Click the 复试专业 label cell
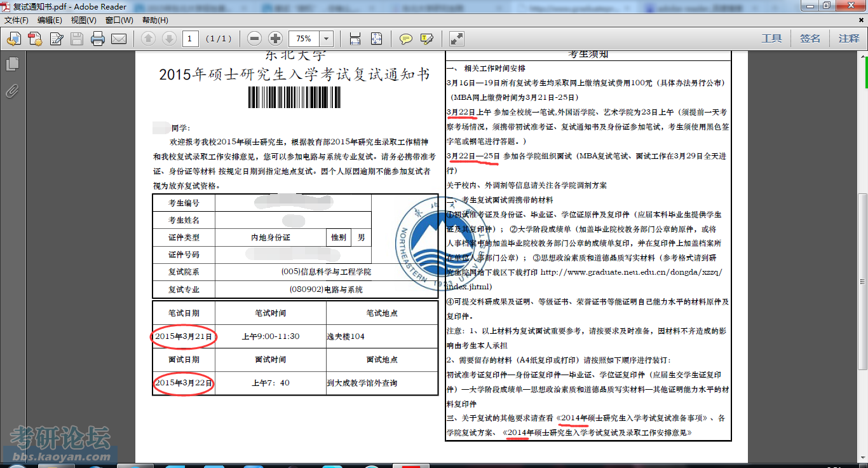 tap(184, 289)
